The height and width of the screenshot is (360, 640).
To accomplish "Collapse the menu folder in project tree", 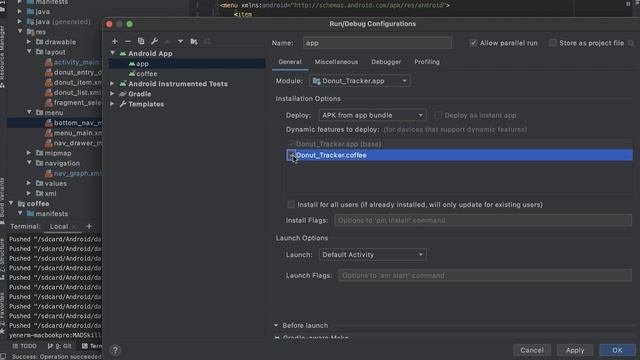I will tap(29, 112).
